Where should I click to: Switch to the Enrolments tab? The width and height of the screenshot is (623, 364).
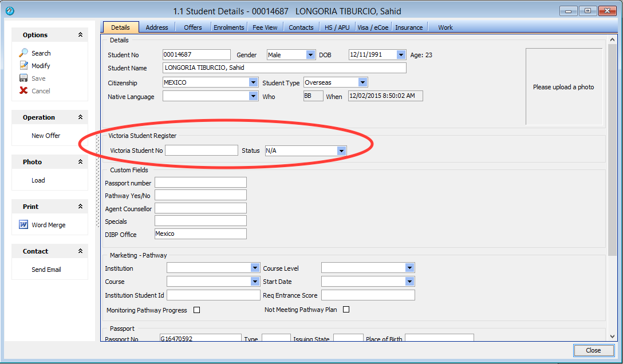[x=229, y=27]
